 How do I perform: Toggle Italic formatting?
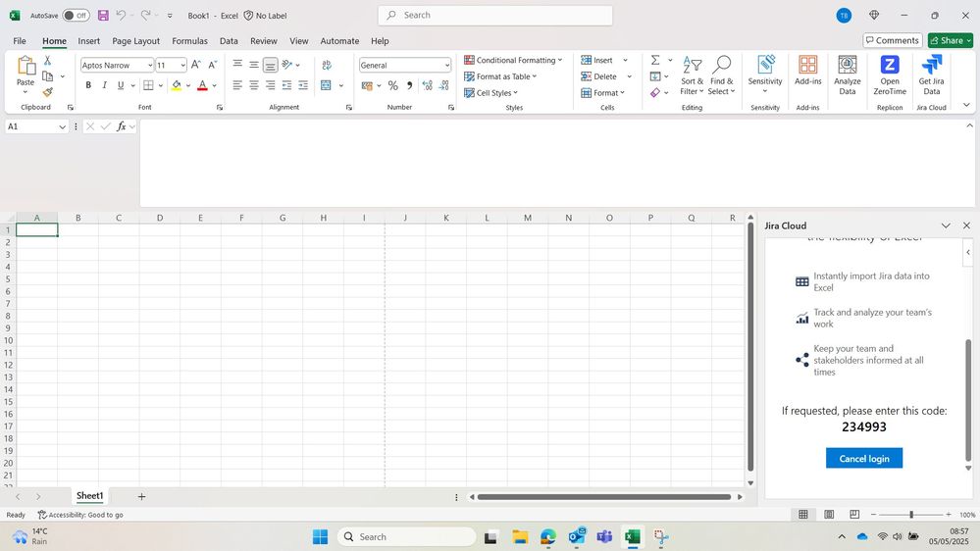104,85
